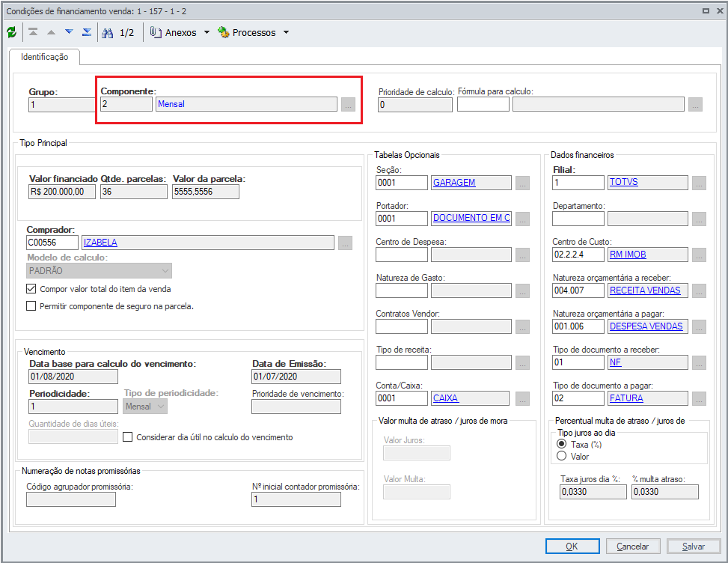Open Modelo de calculo PADRÃO dropdown
728x563 pixels.
tap(99, 271)
